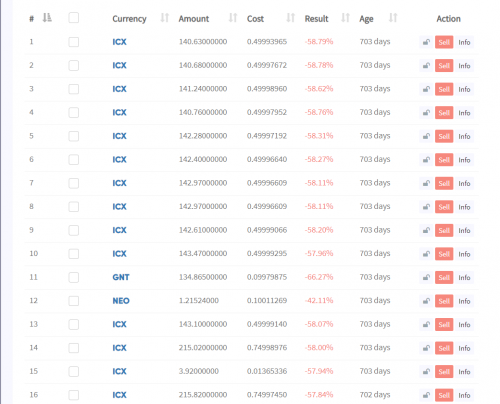Click the lock icon for NEO row
The image size is (500, 404).
pos(426,301)
